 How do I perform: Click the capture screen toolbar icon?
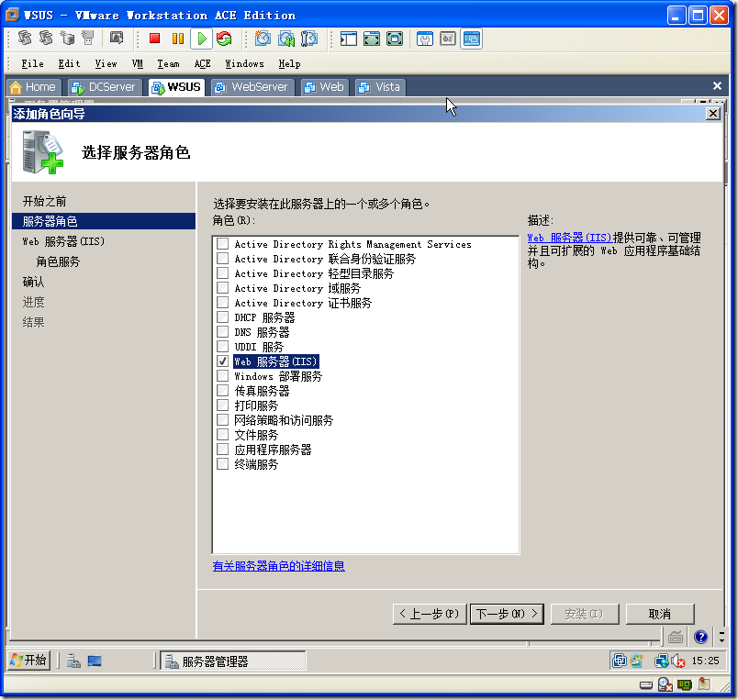(116, 38)
